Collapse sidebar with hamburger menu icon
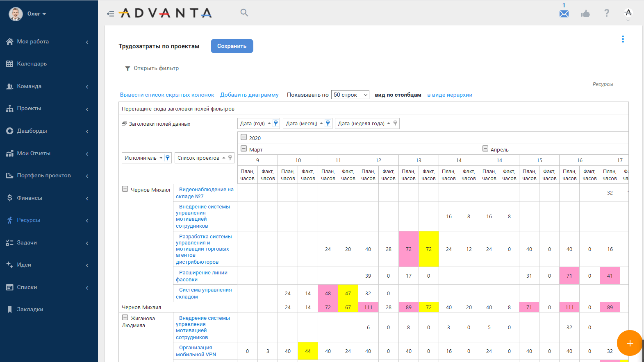 click(110, 14)
